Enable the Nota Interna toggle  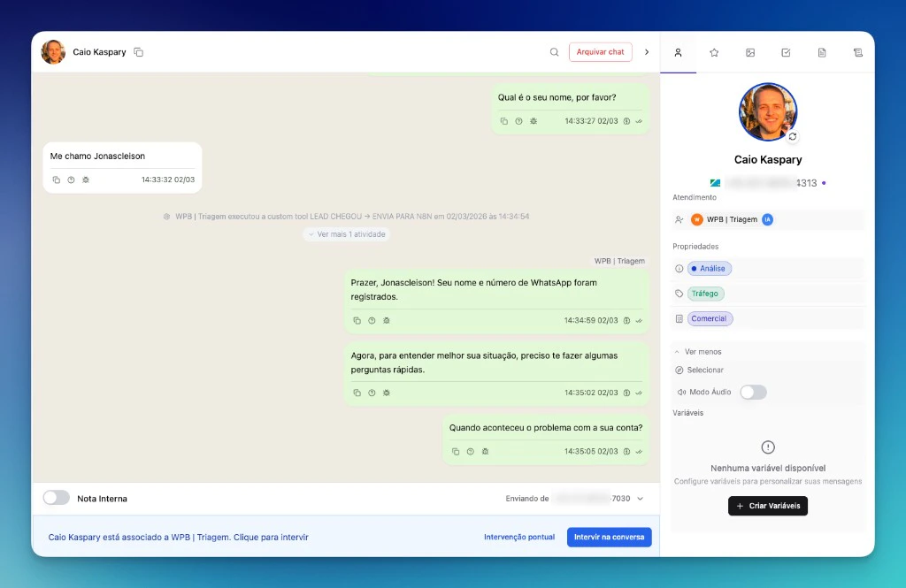tap(57, 497)
